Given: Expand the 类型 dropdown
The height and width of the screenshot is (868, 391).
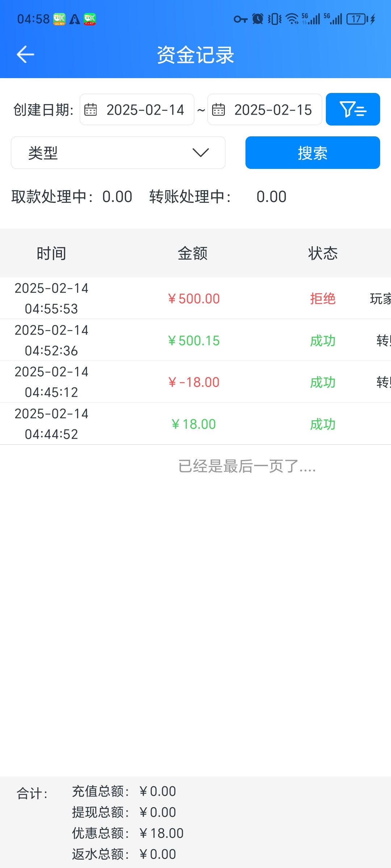Looking at the screenshot, I should point(118,153).
